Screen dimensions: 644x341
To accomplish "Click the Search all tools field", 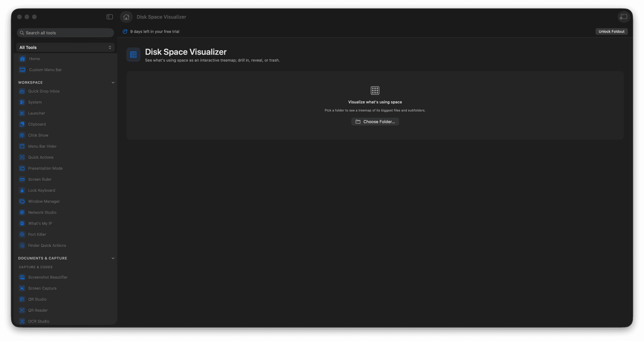I will pyautogui.click(x=65, y=33).
